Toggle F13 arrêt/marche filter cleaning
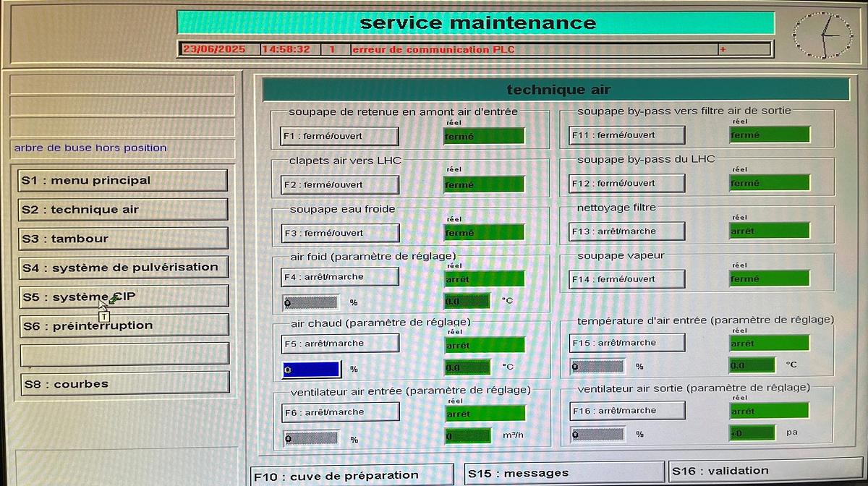 [627, 231]
